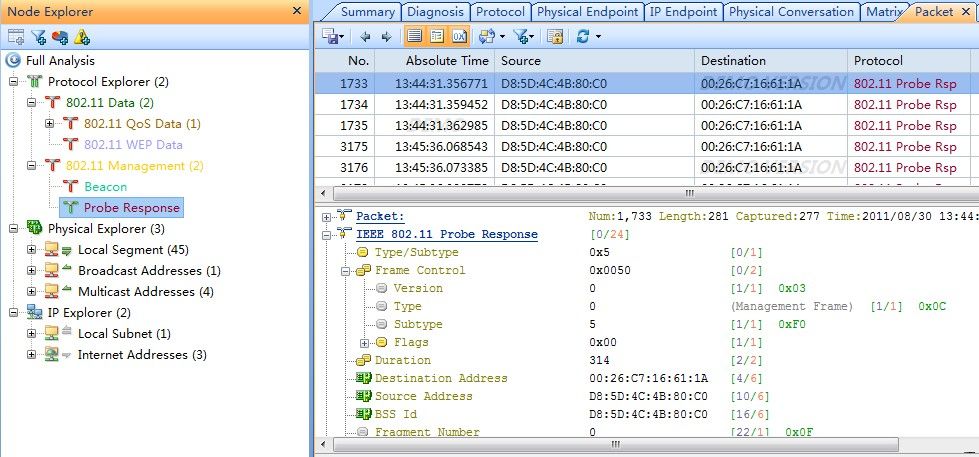Toggle the hex view button

click(459, 36)
